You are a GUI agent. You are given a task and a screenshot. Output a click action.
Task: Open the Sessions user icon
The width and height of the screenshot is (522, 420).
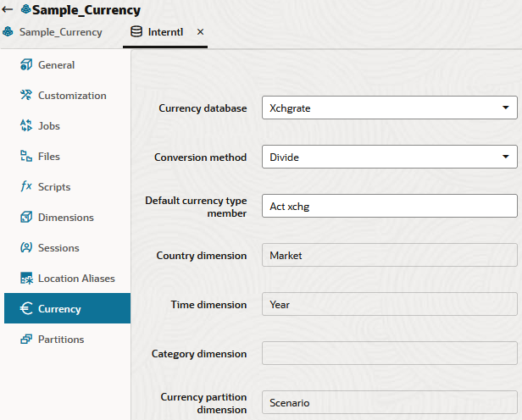pos(26,248)
